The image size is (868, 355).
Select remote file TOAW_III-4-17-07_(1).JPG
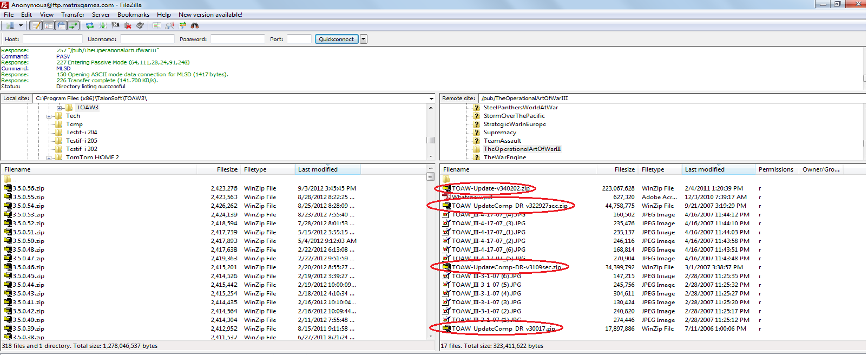click(x=489, y=232)
